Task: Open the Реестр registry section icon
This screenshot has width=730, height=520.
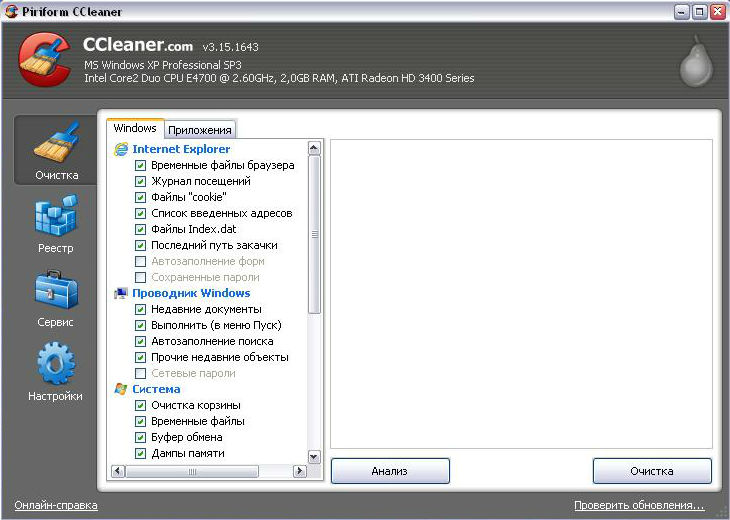Action: coord(56,215)
